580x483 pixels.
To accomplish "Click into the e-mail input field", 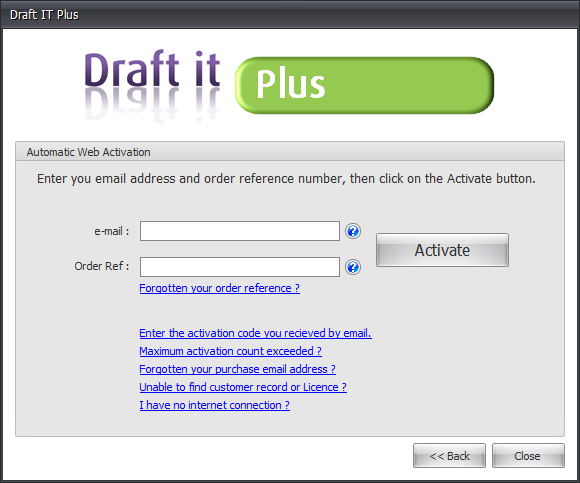I will (240, 231).
